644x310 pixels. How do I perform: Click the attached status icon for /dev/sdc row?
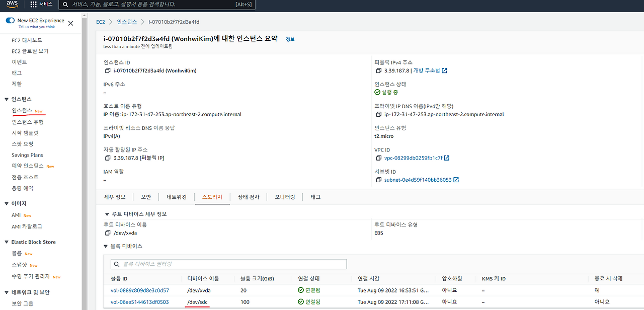(301, 302)
